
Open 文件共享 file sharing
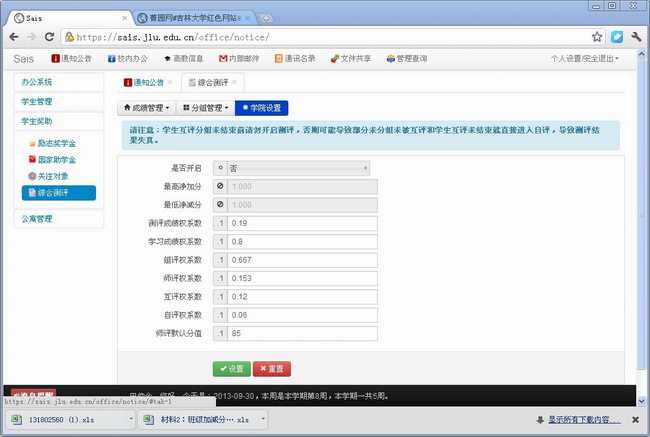(350, 59)
